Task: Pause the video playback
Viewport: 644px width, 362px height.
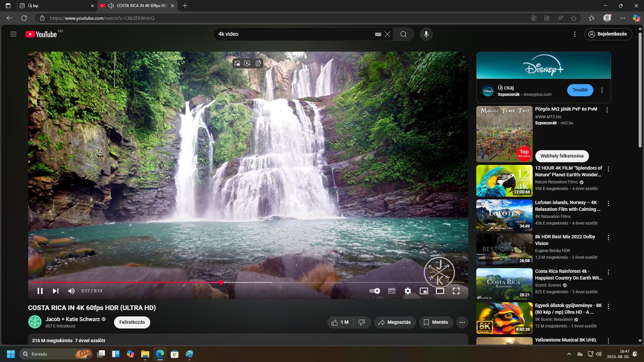Action: coord(40,291)
